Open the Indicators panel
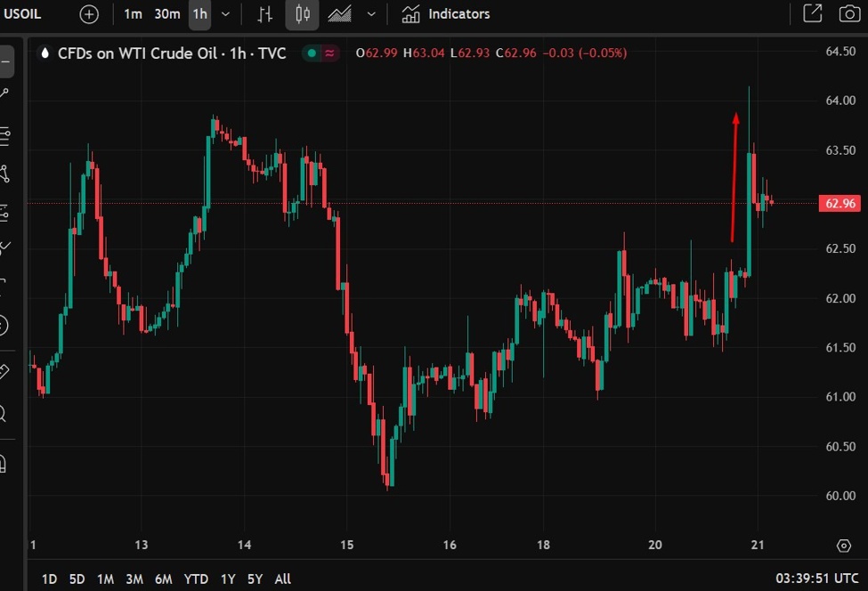The image size is (868, 591). (446, 14)
